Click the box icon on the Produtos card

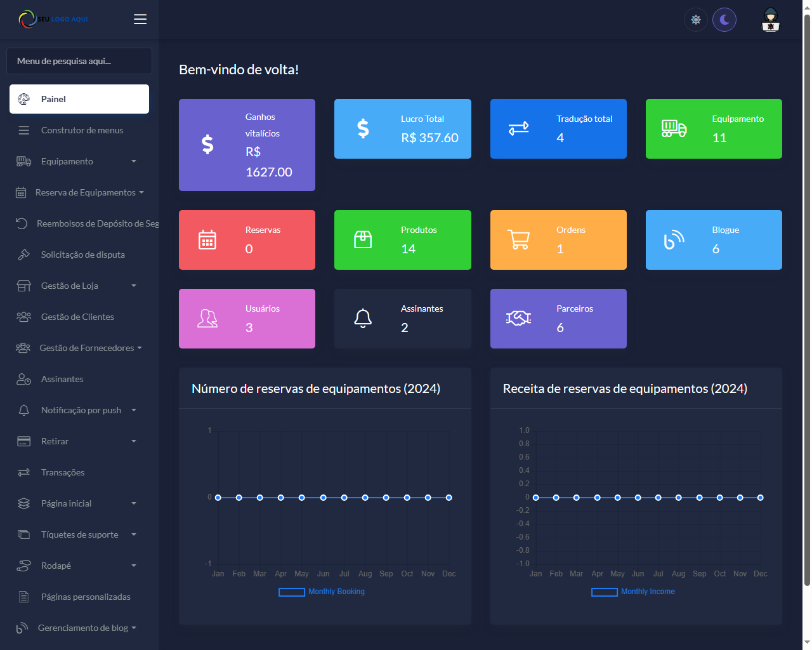[x=363, y=240]
